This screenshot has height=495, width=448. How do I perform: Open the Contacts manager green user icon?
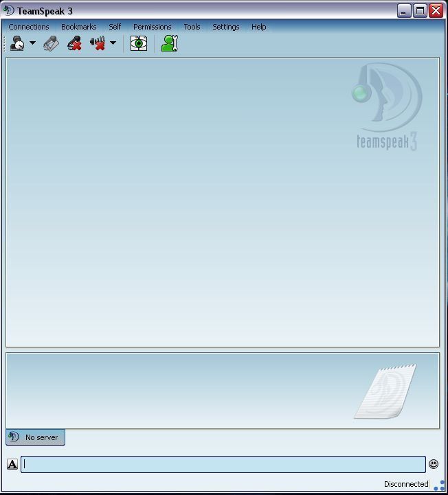[169, 44]
